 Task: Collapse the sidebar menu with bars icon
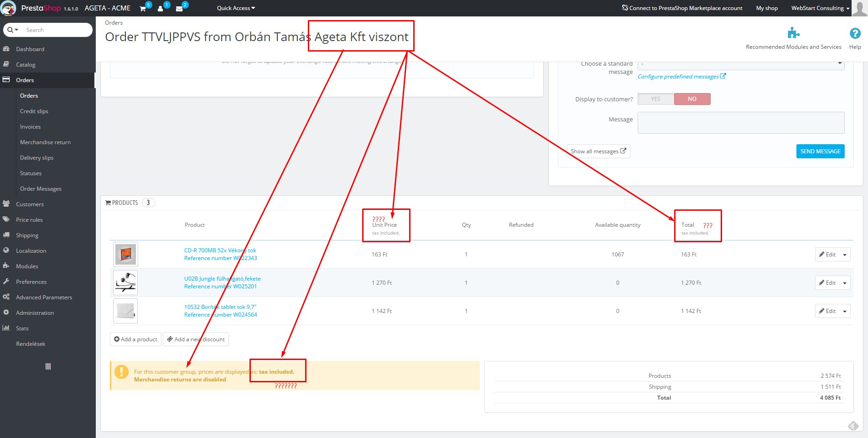click(48, 366)
